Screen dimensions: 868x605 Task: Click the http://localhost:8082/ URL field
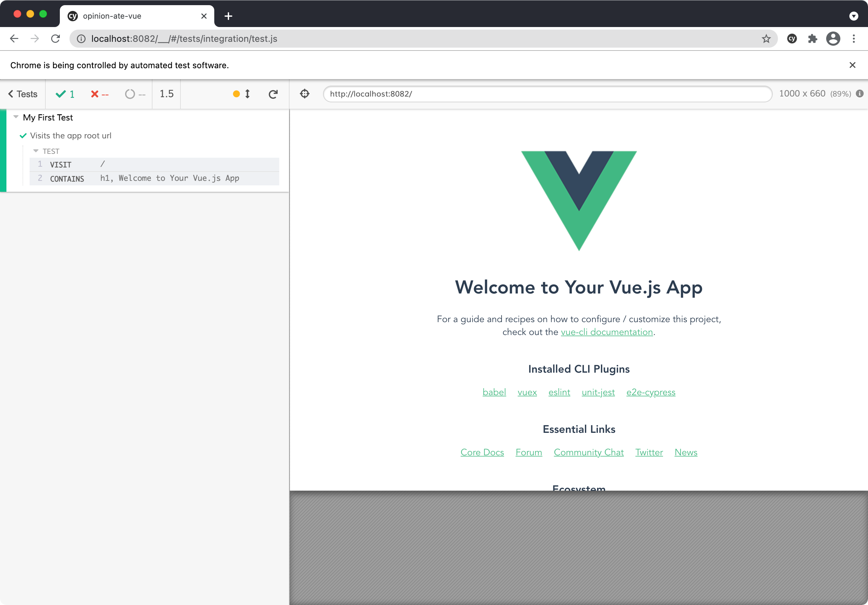[548, 94]
